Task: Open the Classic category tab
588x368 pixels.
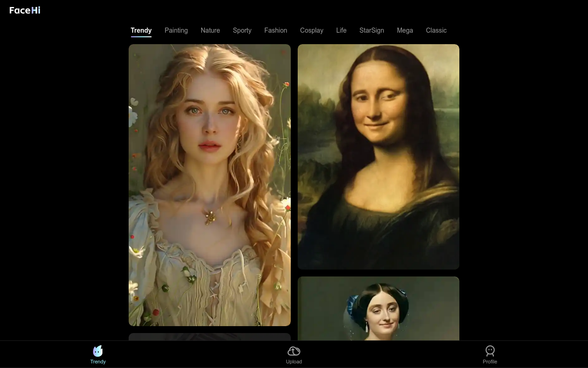Action: [436, 30]
